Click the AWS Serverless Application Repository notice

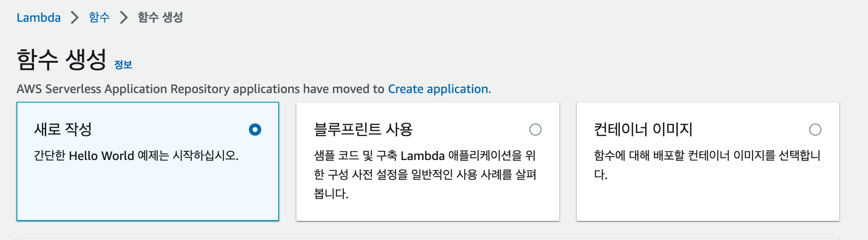click(200, 89)
